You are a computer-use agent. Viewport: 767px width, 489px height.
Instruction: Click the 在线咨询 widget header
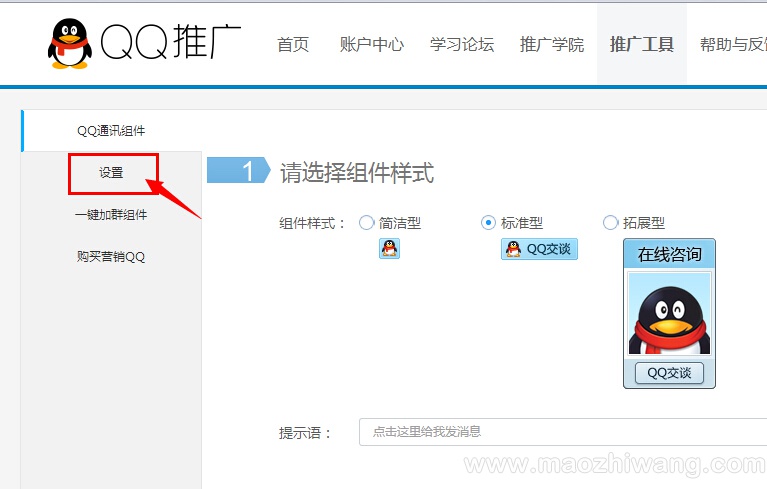[x=669, y=254]
